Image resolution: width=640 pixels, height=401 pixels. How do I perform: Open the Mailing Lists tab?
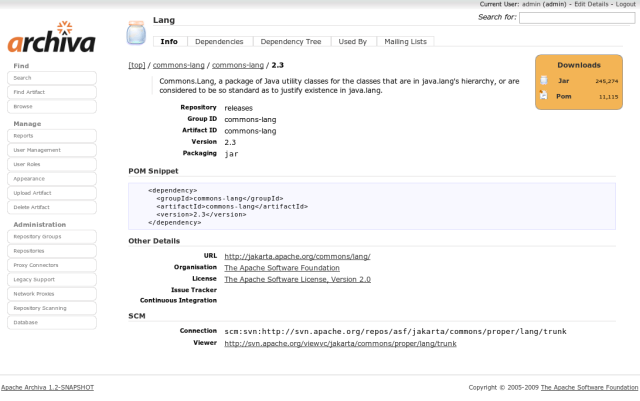(406, 42)
